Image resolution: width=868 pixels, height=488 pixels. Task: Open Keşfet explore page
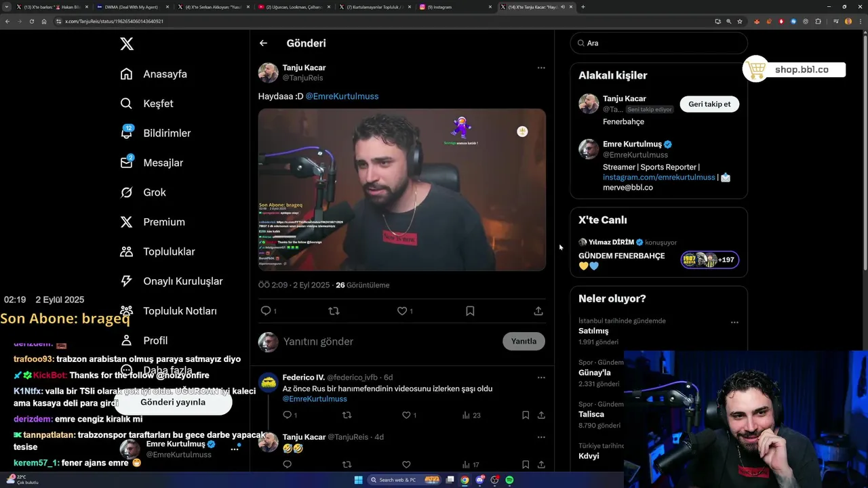pos(146,104)
